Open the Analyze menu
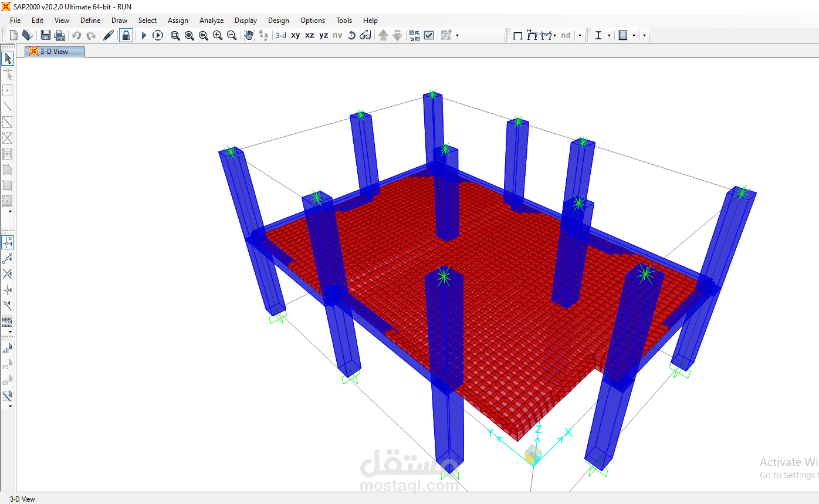Screen dimensions: 819x504 tap(211, 20)
